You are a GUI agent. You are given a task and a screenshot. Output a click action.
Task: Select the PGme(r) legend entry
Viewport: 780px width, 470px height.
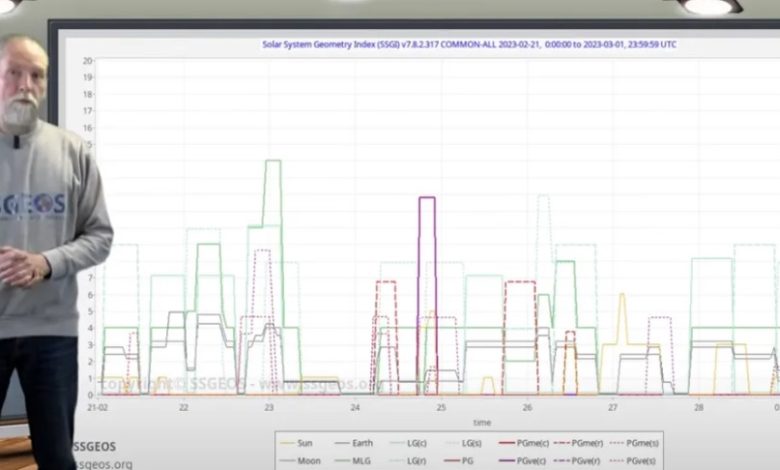point(583,443)
